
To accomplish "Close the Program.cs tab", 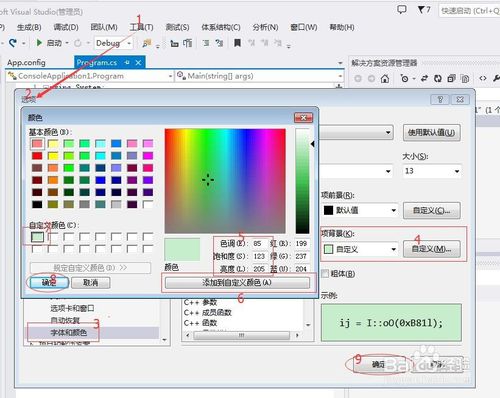I will (138, 62).
